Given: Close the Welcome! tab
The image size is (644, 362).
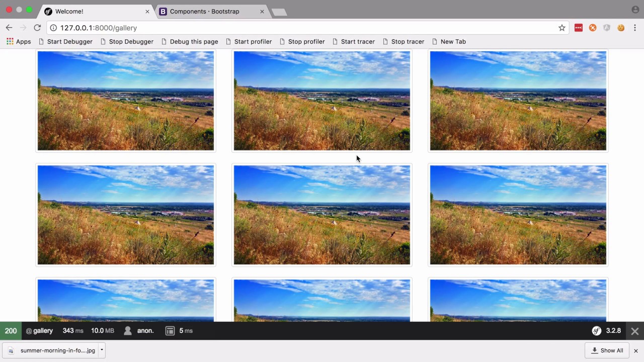Looking at the screenshot, I should tap(147, 11).
